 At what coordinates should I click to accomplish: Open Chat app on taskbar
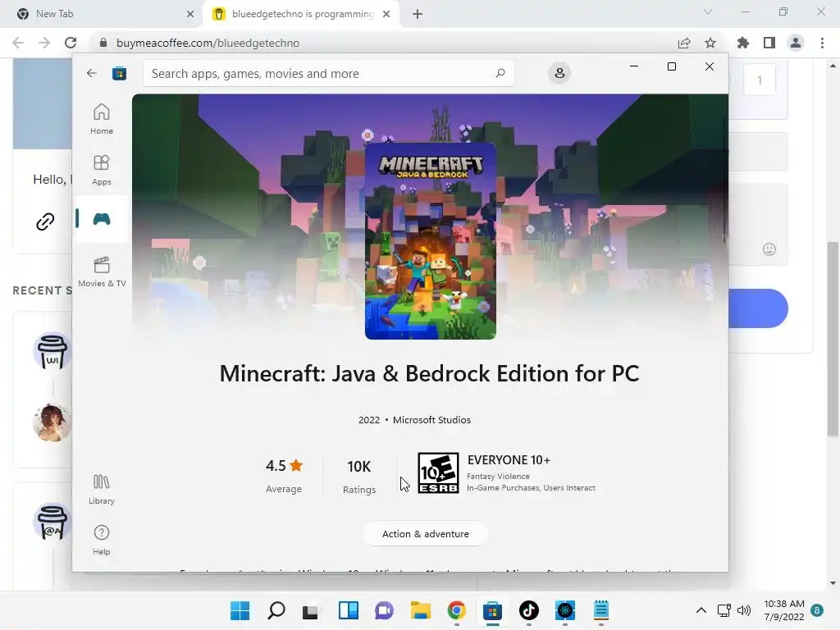pos(384,610)
